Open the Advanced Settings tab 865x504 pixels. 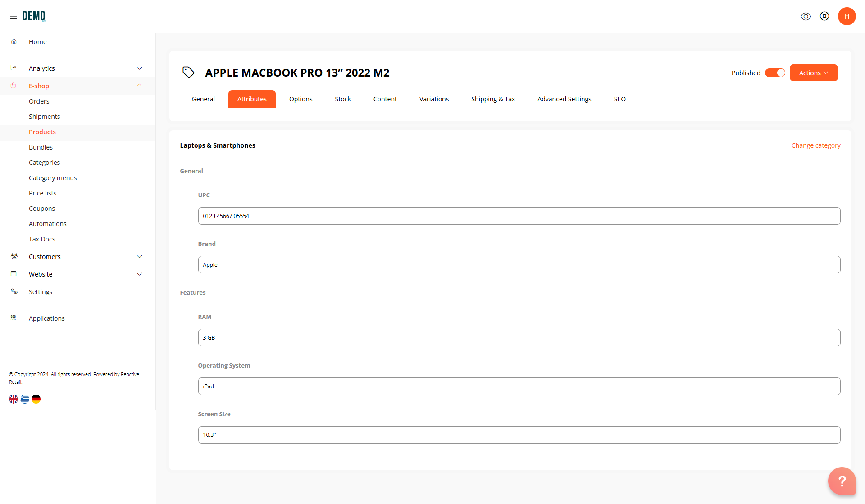(x=565, y=99)
